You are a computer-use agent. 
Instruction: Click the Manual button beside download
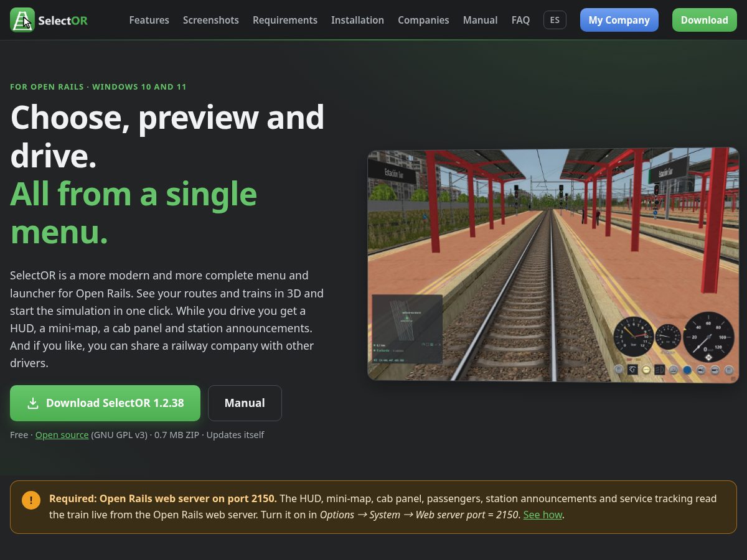tap(245, 403)
